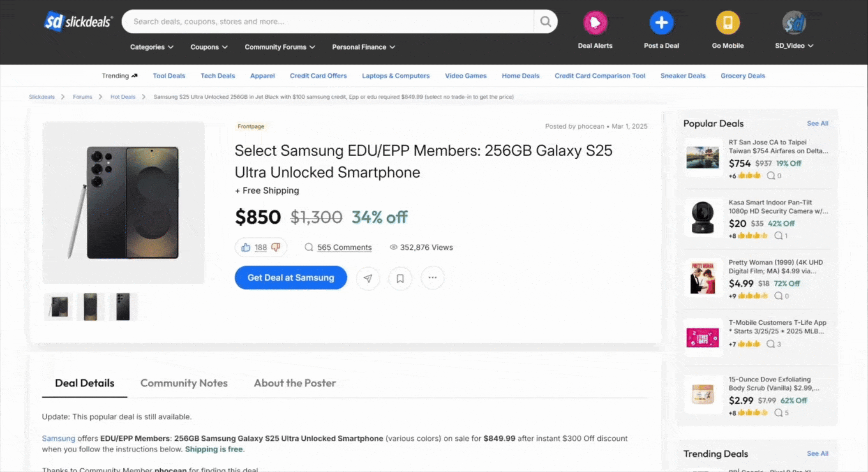Select the third phone thumbnail image
Screen dimensions: 868x472
tap(123, 307)
